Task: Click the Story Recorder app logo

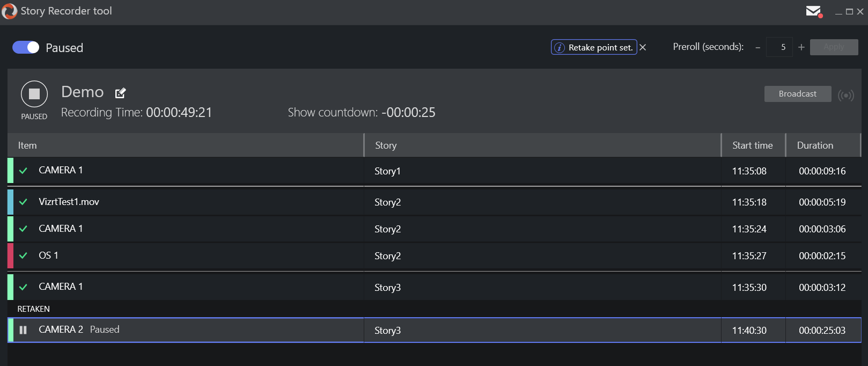Action: coord(10,11)
